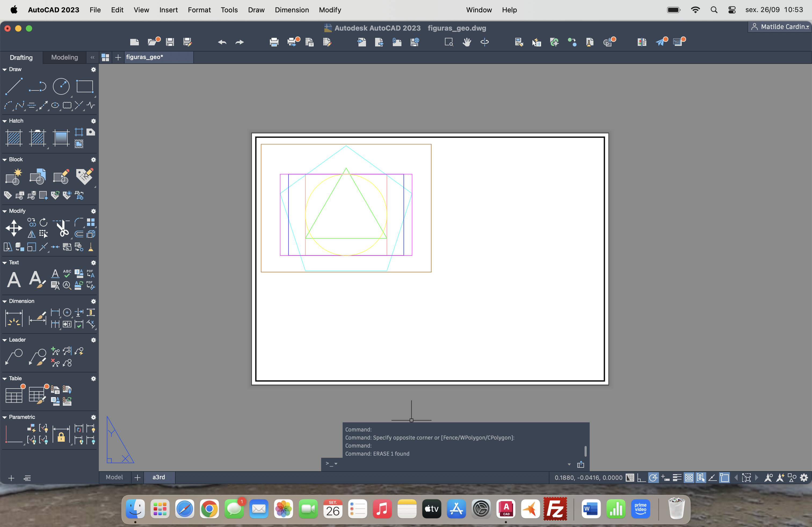Activate the Move tool in Modify panel
Viewport: 812px width, 527px height.
(14, 228)
